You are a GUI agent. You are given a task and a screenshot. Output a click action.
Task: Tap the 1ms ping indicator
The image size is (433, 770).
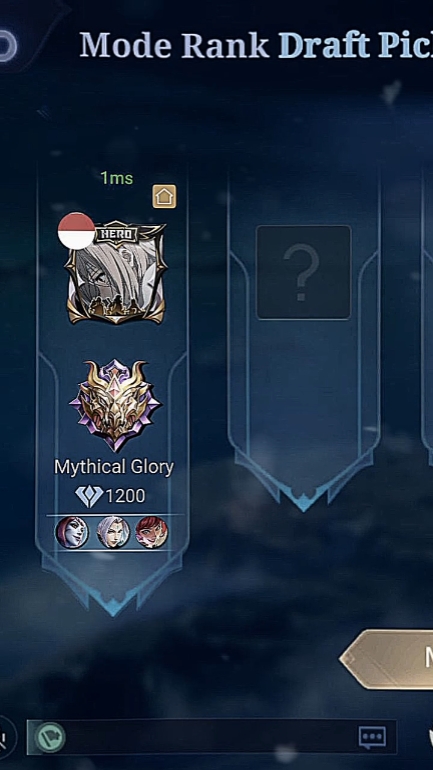click(x=117, y=178)
